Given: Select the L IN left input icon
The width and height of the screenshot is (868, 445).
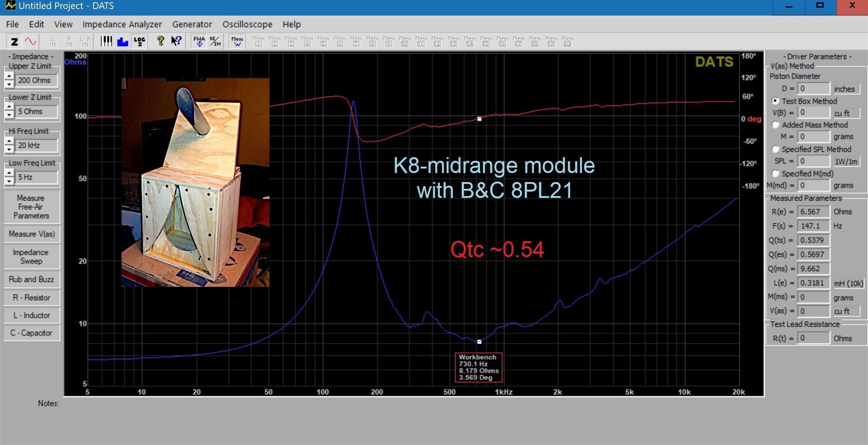Looking at the screenshot, I should click(53, 42).
